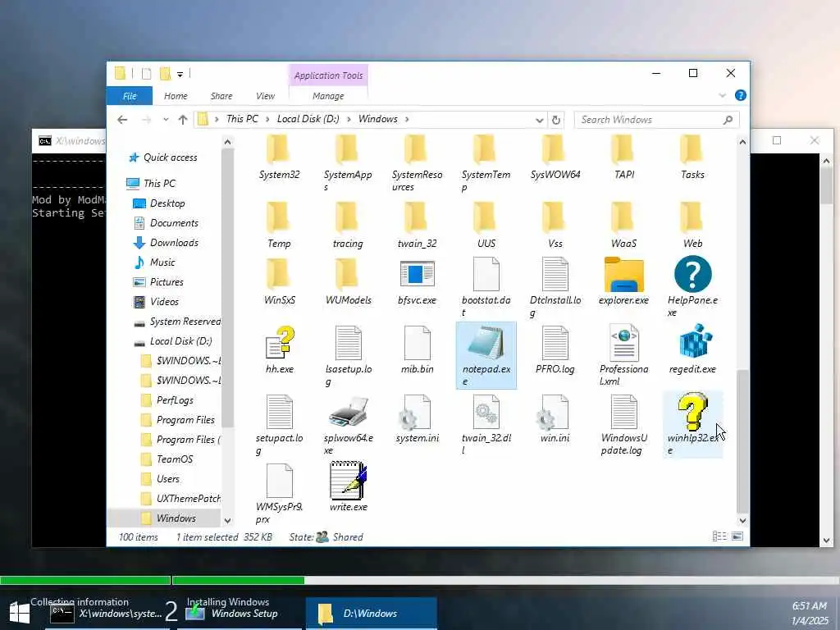Open the Home ribbon tab

point(176,96)
